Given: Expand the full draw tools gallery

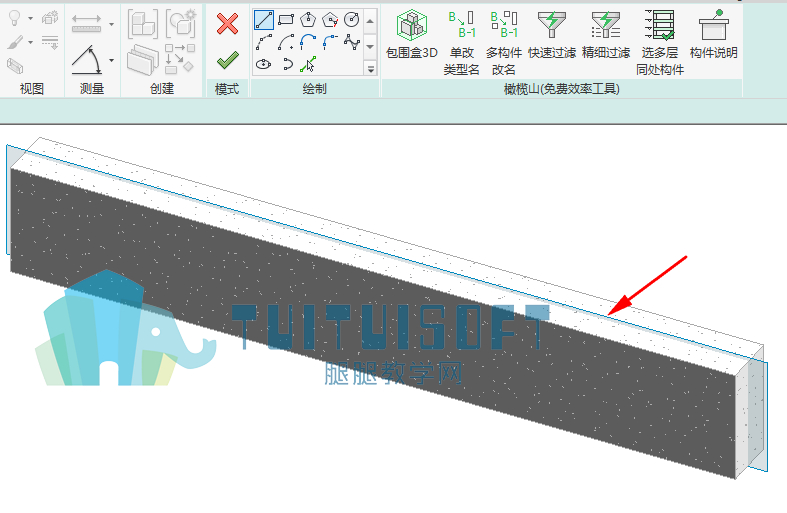Looking at the screenshot, I should click(371, 69).
